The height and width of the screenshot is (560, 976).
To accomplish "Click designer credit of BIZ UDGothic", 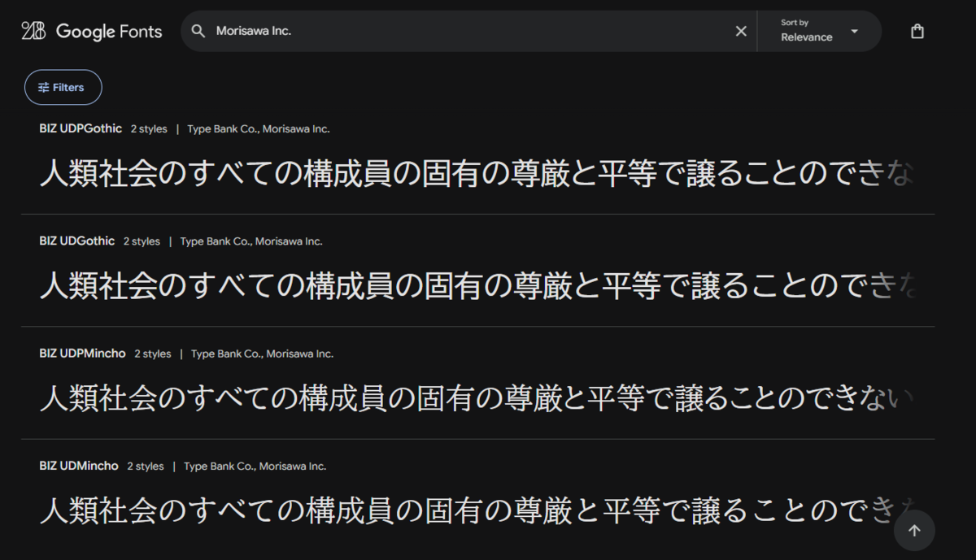I will [251, 241].
